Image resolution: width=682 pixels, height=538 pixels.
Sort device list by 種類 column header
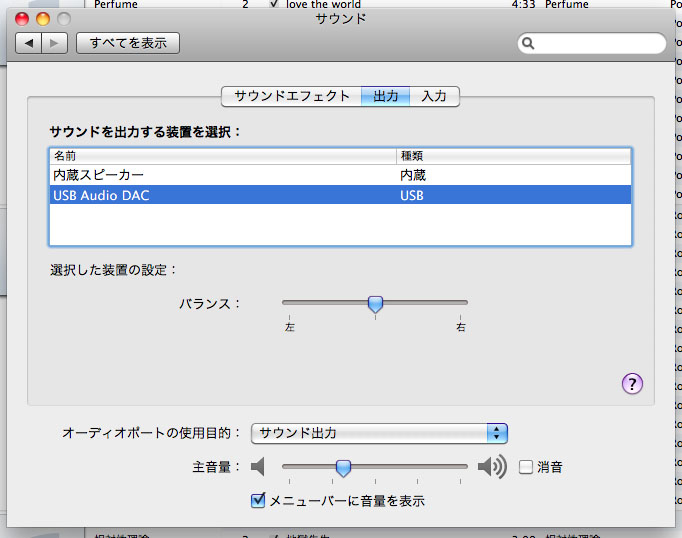point(513,156)
